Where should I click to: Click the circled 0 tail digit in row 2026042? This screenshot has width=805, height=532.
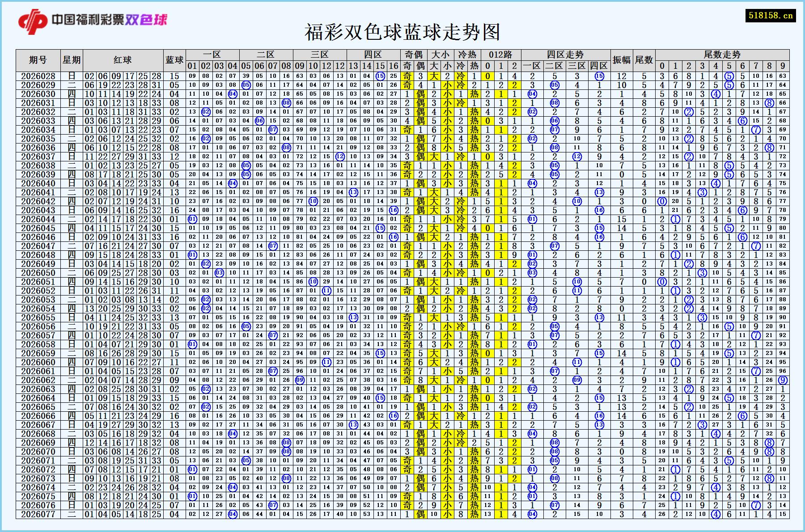click(662, 201)
